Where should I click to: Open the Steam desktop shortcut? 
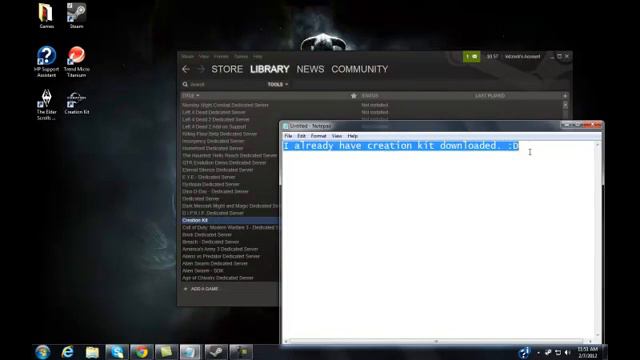(x=76, y=16)
